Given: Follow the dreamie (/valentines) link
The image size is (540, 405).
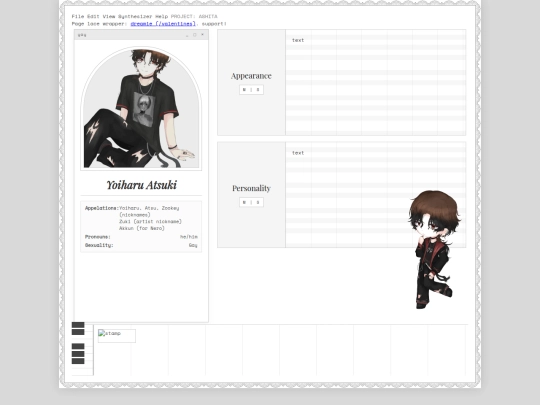Looking at the screenshot, I should click(x=163, y=24).
